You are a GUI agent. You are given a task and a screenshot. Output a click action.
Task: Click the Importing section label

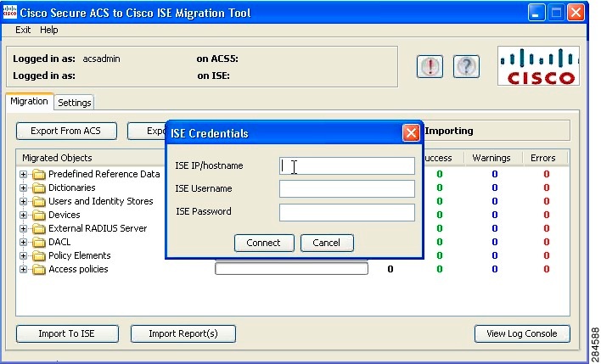[449, 131]
